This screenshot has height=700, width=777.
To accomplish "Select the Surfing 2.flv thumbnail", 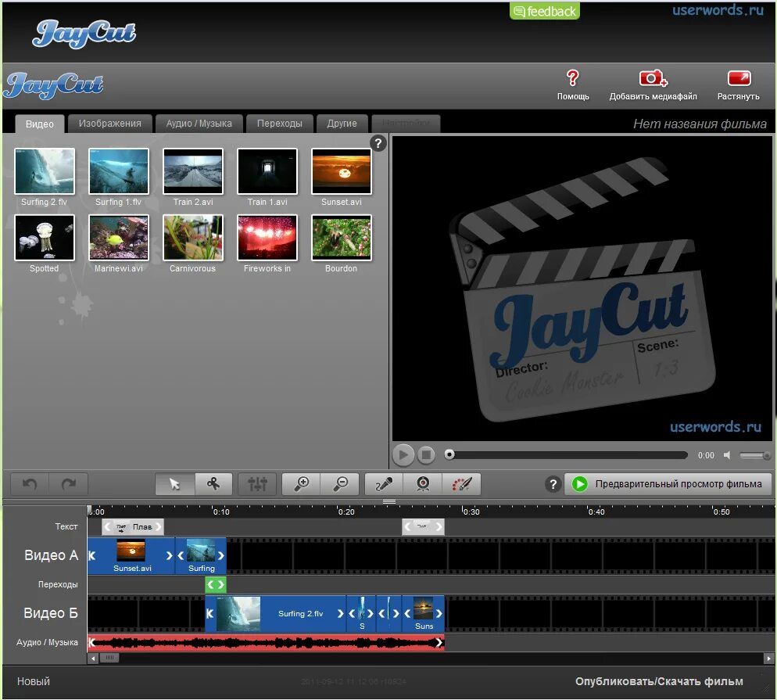I will (x=45, y=171).
